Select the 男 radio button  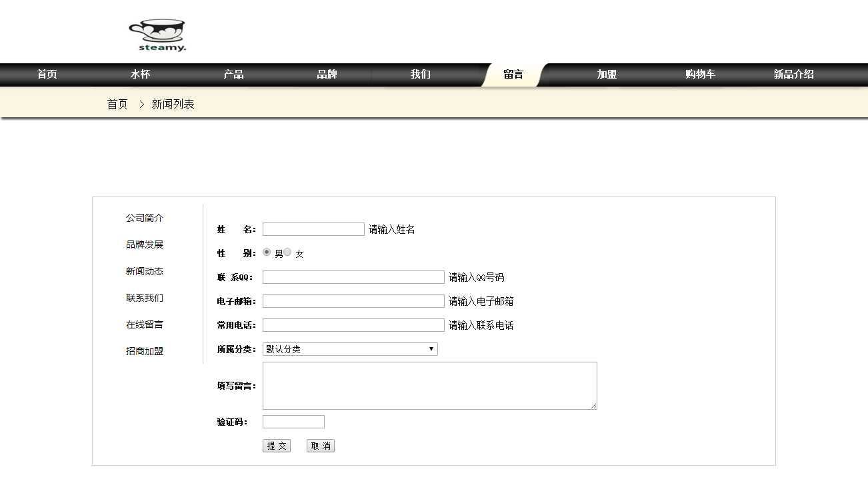[x=267, y=252]
